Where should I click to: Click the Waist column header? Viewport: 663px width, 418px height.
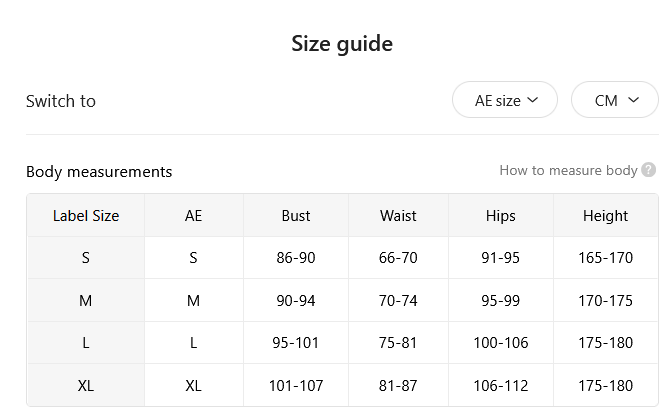tap(398, 216)
